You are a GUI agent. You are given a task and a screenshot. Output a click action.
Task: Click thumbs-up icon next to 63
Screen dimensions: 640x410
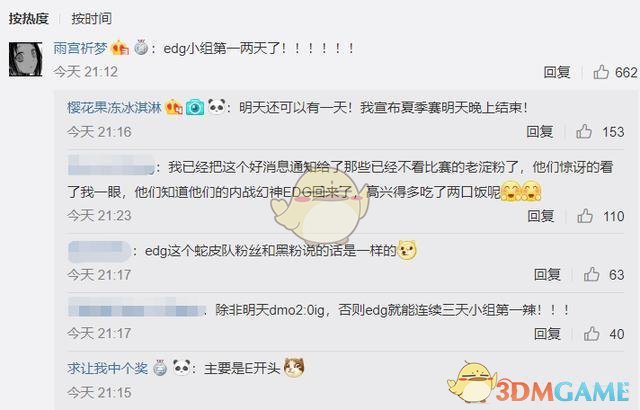coord(591,275)
